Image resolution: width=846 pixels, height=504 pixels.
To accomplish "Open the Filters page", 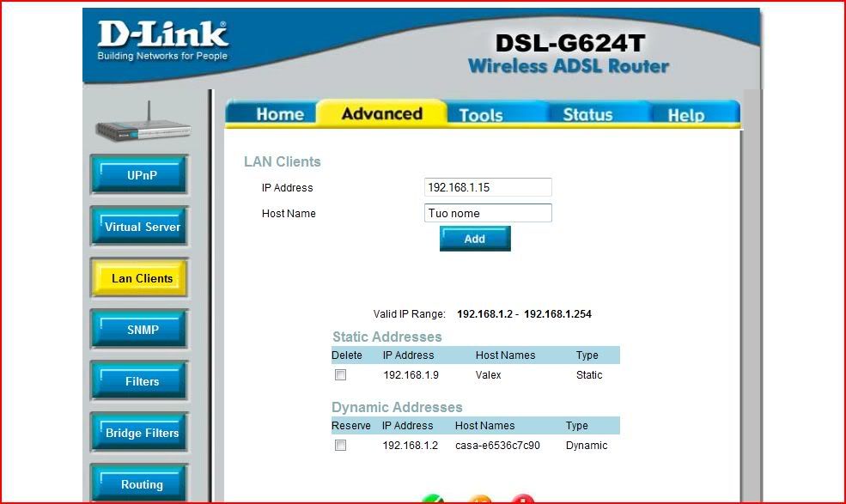I will (x=140, y=381).
